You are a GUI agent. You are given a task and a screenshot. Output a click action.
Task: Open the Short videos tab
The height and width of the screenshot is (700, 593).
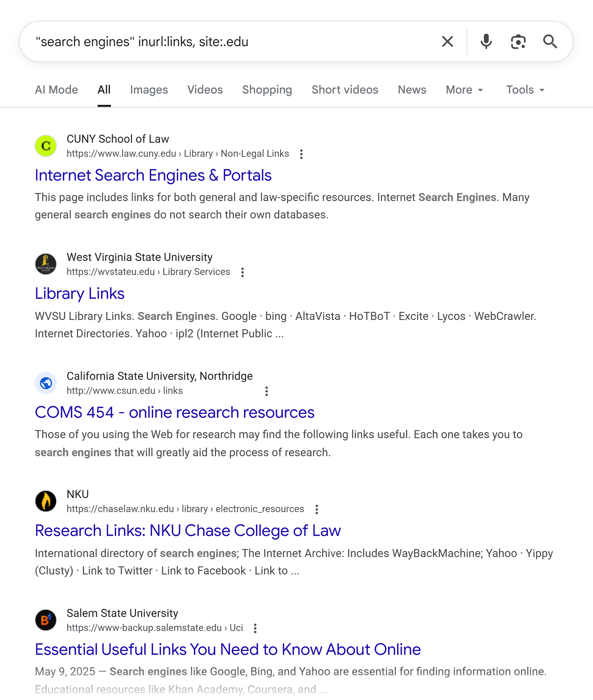click(x=345, y=90)
